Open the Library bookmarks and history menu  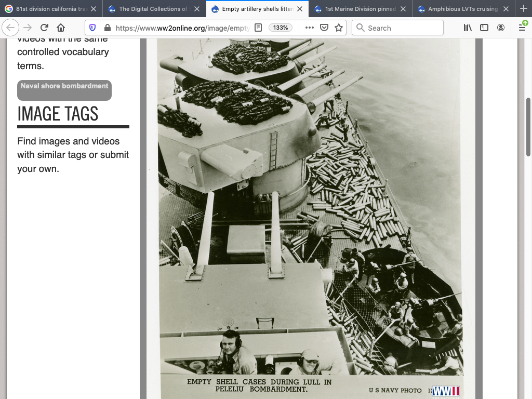click(x=468, y=28)
